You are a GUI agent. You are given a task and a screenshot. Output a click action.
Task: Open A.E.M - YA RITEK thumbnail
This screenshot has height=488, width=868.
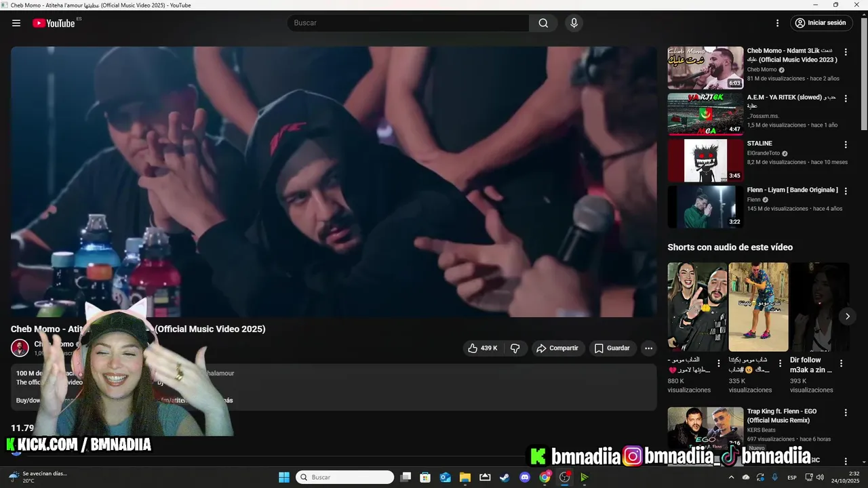coord(705,114)
